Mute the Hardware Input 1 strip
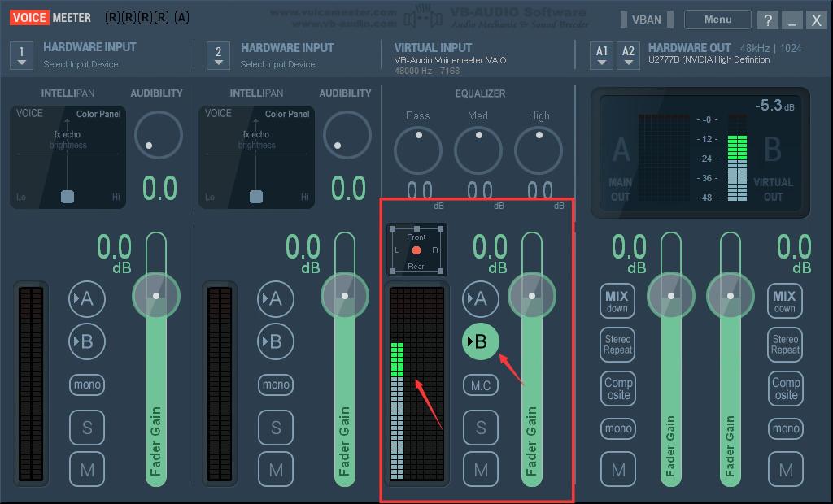The width and height of the screenshot is (833, 504). point(87,470)
